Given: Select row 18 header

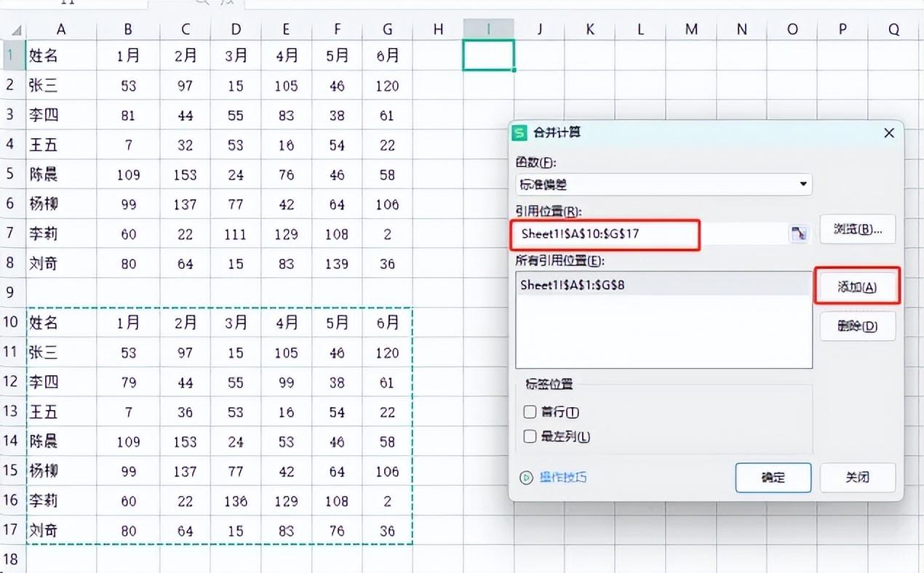Looking at the screenshot, I should 12,560.
